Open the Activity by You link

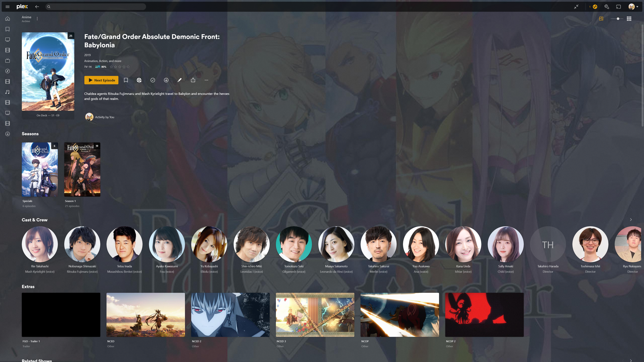click(104, 117)
